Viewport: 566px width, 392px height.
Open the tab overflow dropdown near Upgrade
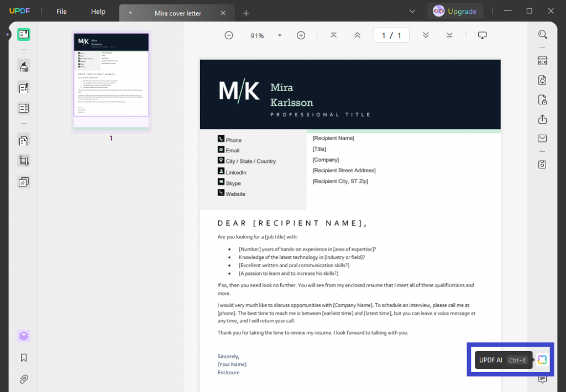pos(412,10)
